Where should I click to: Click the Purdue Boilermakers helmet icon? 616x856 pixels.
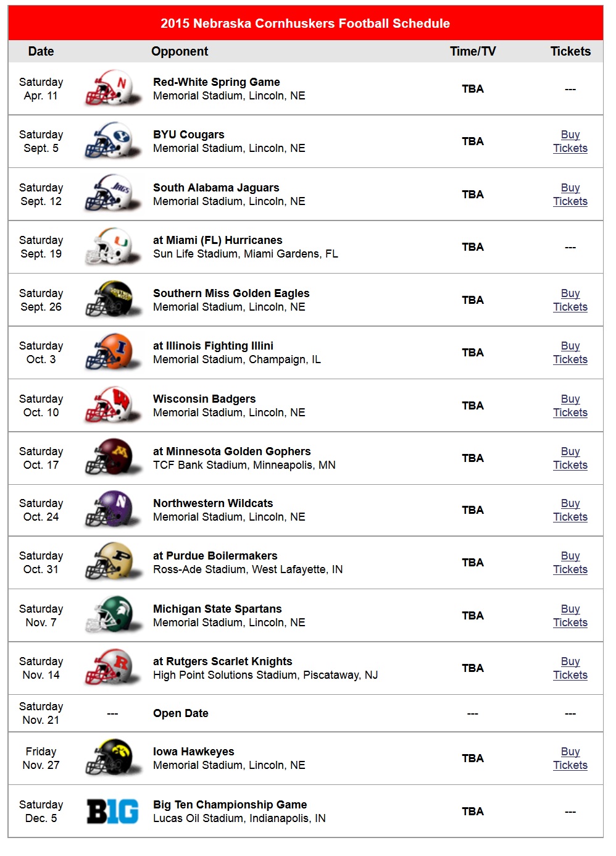[x=112, y=563]
